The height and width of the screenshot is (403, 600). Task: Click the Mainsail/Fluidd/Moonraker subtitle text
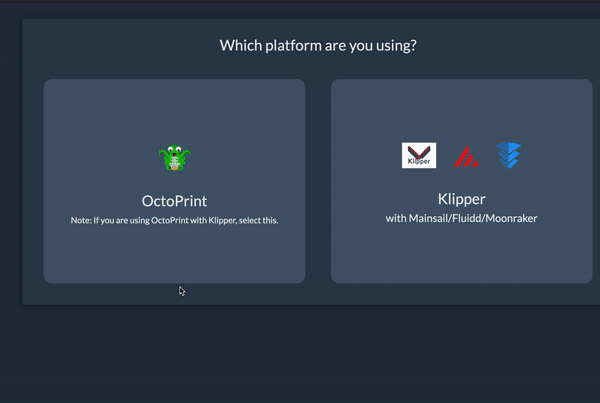click(461, 218)
